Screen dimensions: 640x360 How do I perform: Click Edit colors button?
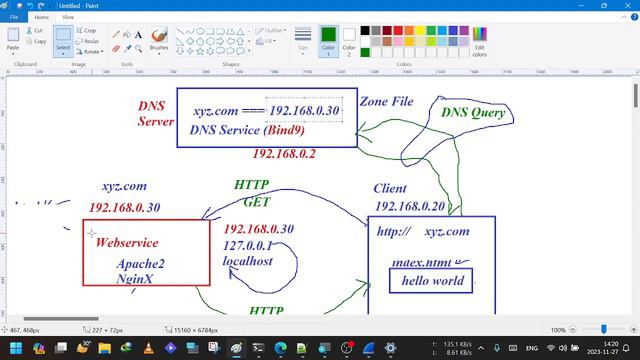pyautogui.click(x=480, y=41)
